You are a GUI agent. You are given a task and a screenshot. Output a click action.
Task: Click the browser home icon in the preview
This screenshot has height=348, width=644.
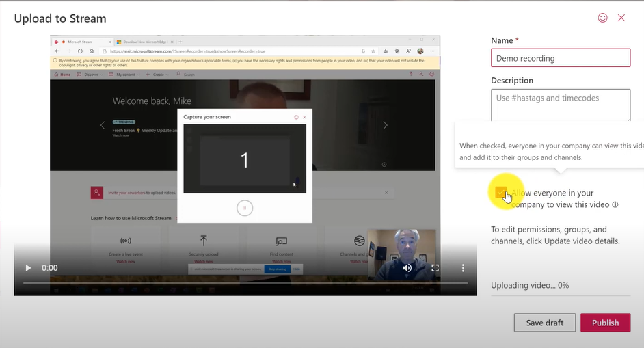pos(92,51)
